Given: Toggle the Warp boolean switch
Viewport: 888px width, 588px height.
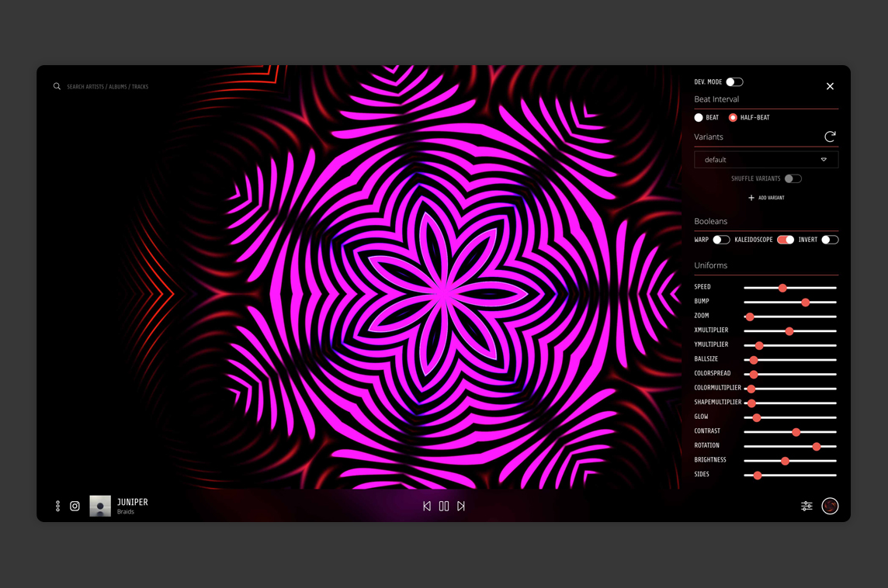Looking at the screenshot, I should [721, 240].
